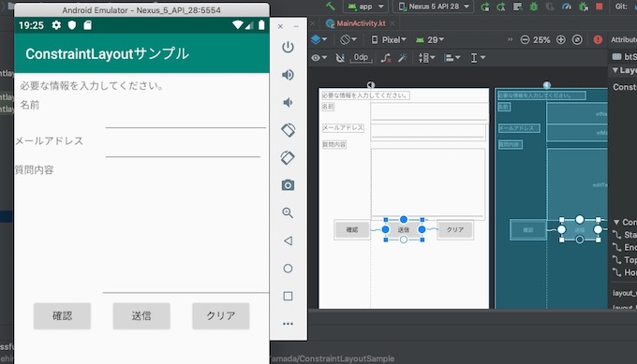The image size is (637, 364).
Task: Expand hidden toolbar items chevron (>>)
Action: [510, 39]
